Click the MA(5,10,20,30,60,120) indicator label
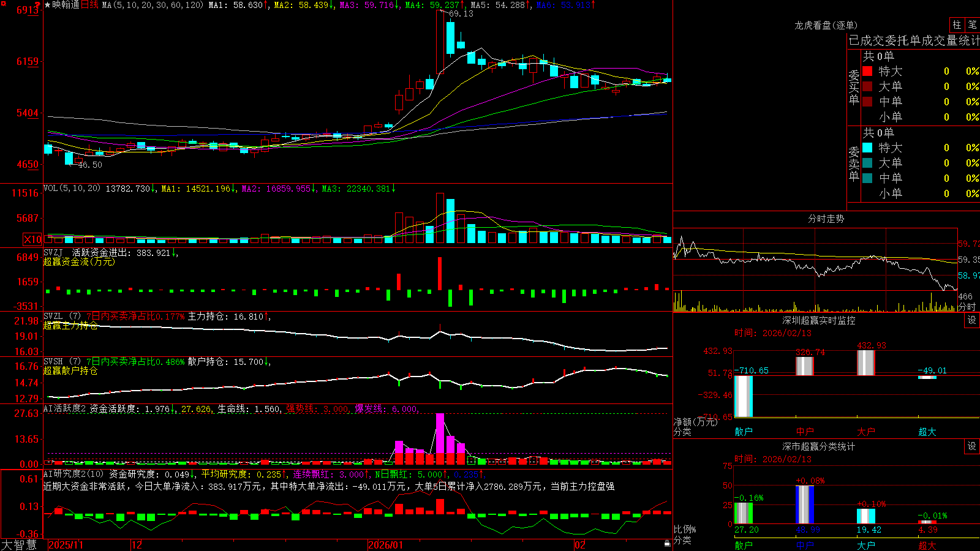This screenshot has width=980, height=551. coord(153,5)
